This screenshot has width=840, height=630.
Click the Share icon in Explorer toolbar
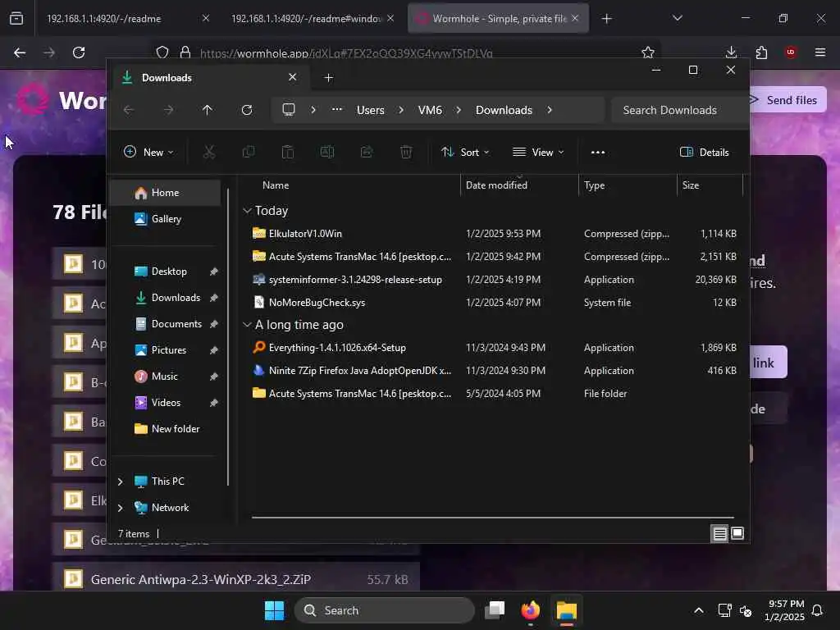tap(367, 152)
